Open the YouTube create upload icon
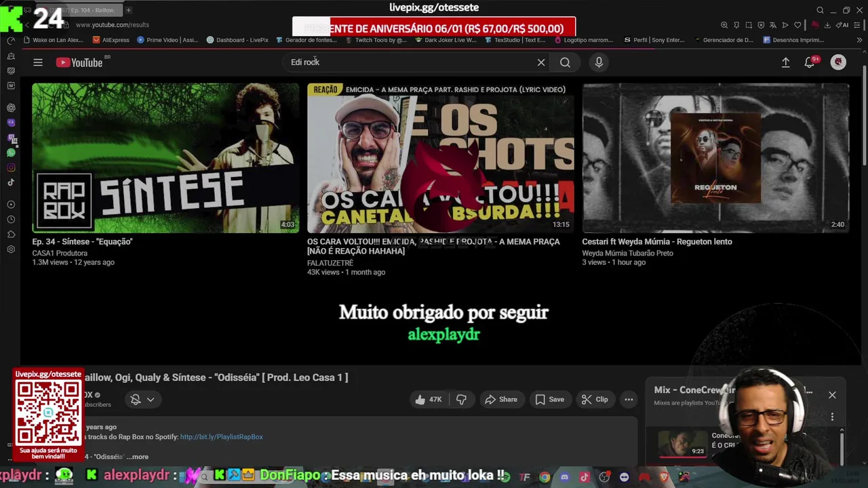The height and width of the screenshot is (488, 868). [x=785, y=62]
